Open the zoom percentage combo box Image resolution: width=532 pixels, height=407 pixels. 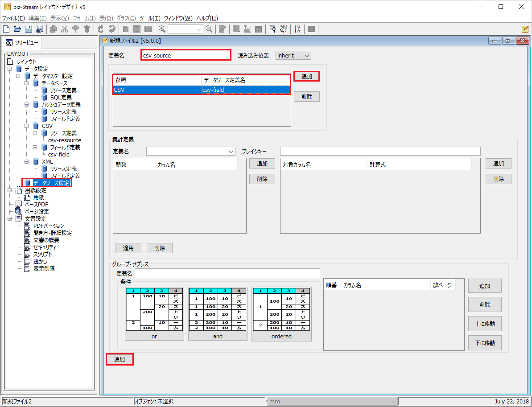[x=185, y=29]
